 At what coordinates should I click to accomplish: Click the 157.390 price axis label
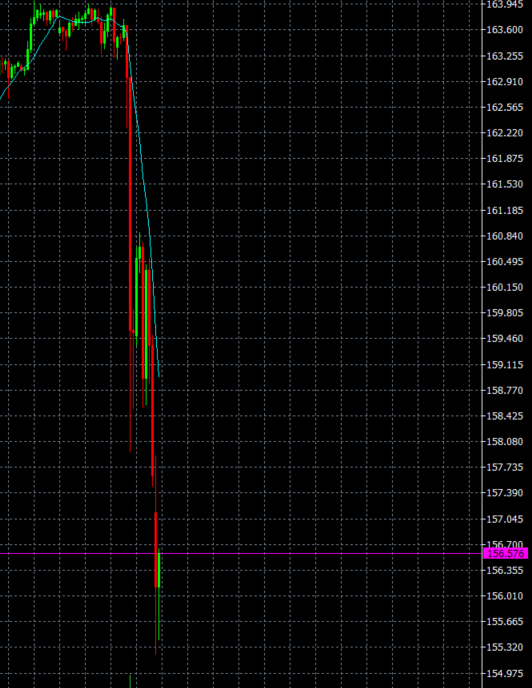click(x=505, y=493)
